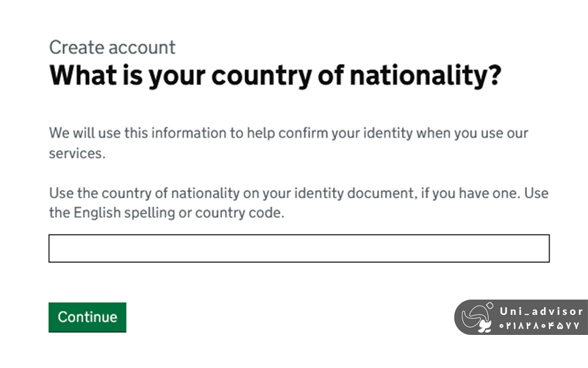This screenshot has height=368, width=588.
Task: Click the Uni_advisor logo icon
Action: [x=478, y=317]
